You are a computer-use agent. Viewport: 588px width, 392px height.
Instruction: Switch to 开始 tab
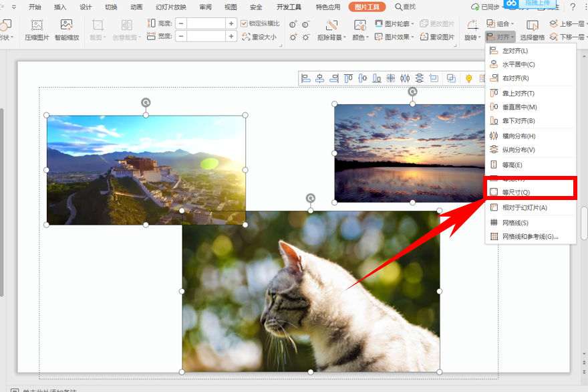[x=35, y=7]
